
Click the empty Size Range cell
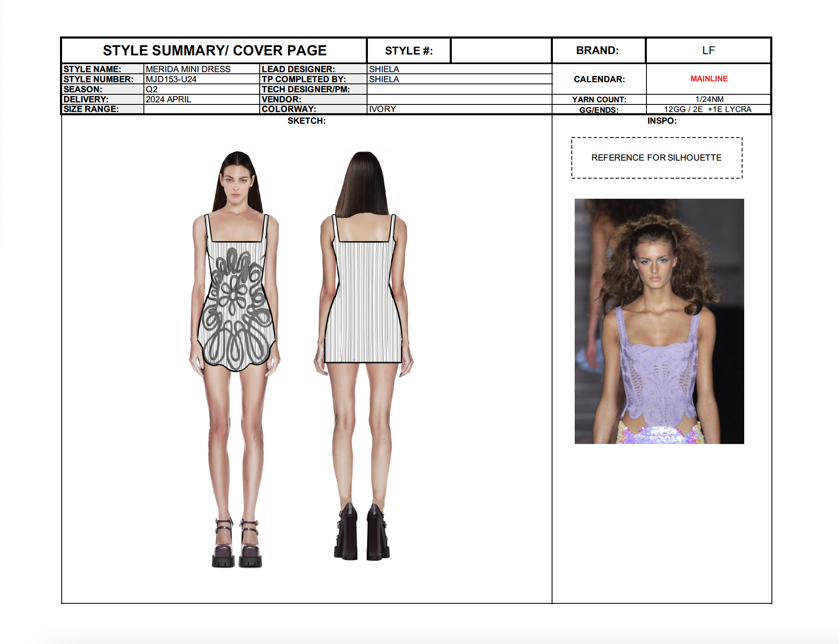(x=201, y=109)
